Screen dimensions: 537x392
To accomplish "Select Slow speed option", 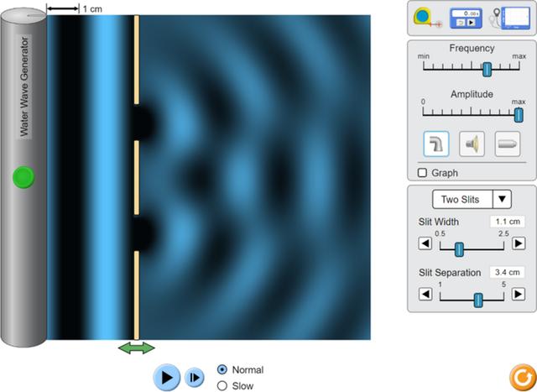I will (235, 386).
